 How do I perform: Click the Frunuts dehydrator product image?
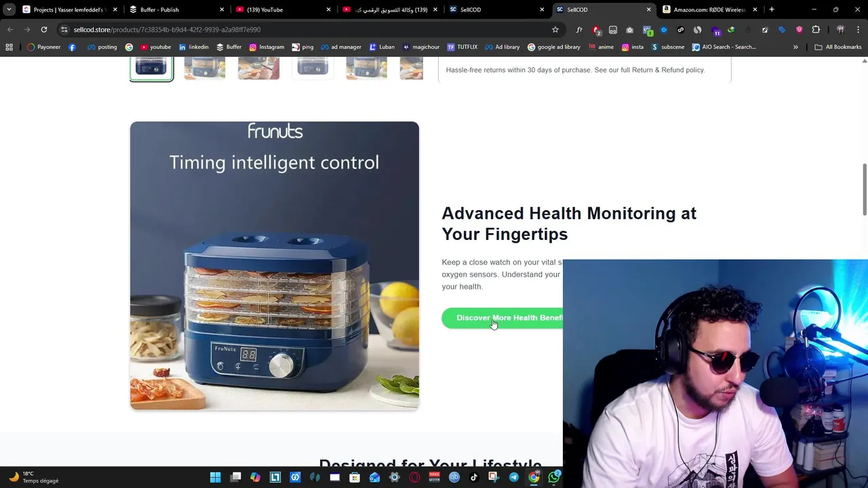[275, 266]
